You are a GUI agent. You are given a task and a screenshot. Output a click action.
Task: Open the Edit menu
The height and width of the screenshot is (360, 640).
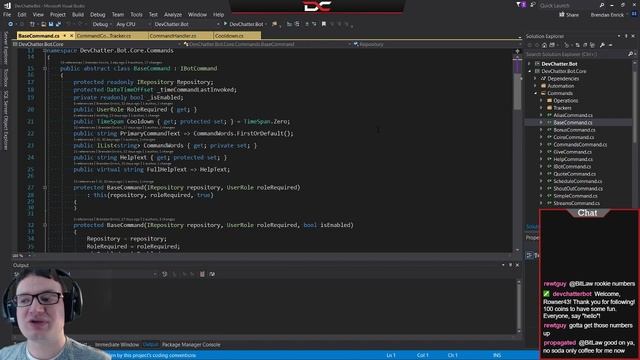(22, 15)
